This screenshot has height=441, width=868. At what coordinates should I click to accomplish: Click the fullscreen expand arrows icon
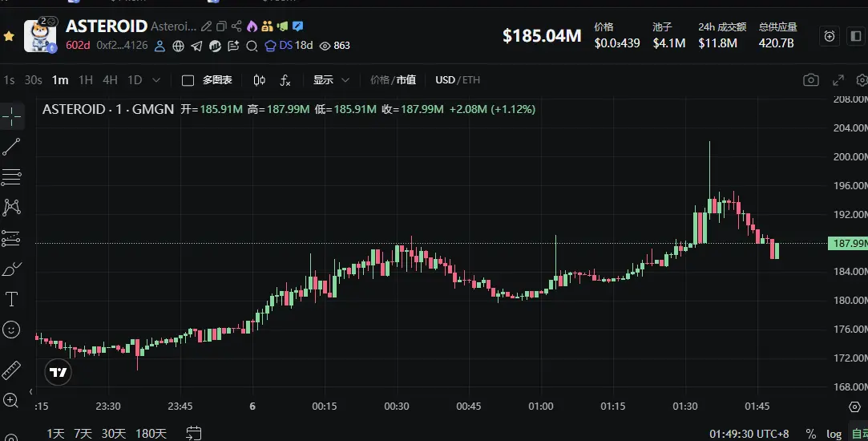coord(838,80)
